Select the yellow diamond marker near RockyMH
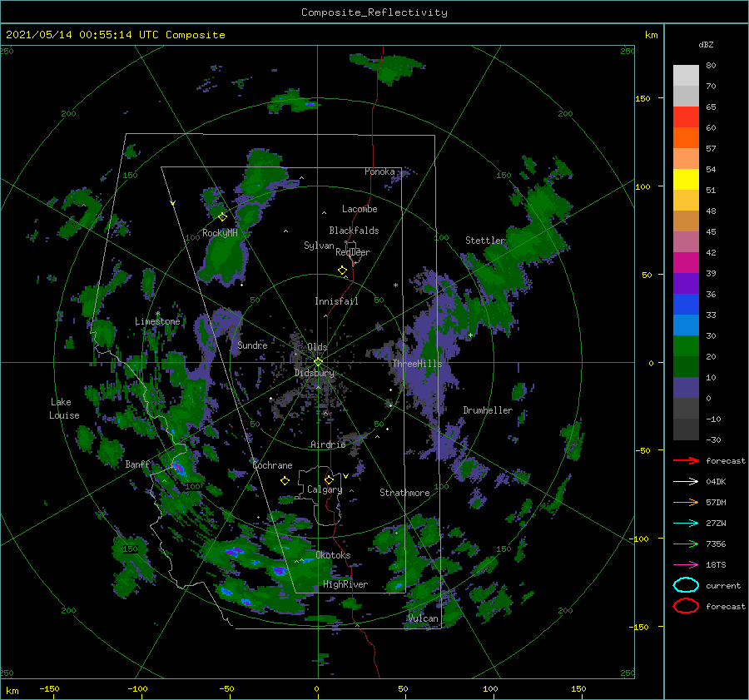The width and height of the screenshot is (749, 700). point(222,217)
